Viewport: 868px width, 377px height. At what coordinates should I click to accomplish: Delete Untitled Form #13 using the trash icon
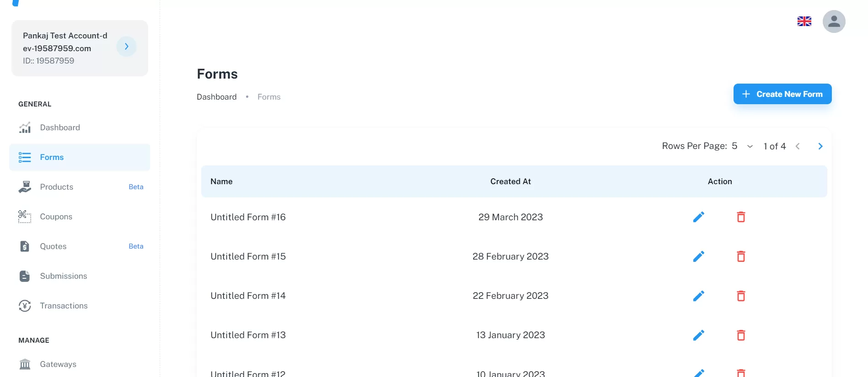click(x=741, y=335)
